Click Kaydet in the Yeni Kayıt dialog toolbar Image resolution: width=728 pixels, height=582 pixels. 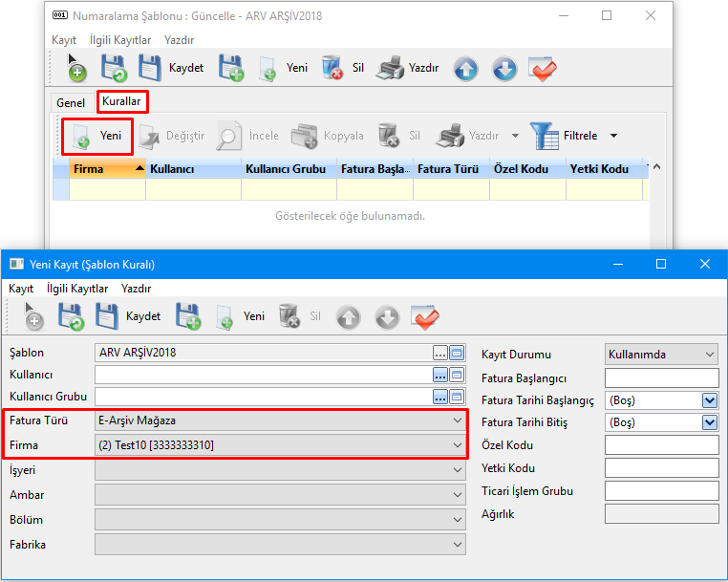pos(142,315)
